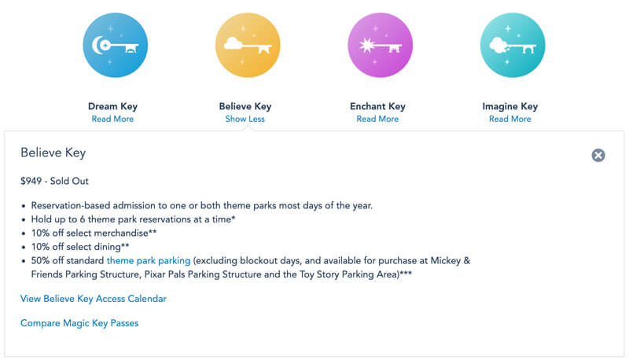Select the Believe Key title under icon
629x364 pixels.
pos(245,106)
